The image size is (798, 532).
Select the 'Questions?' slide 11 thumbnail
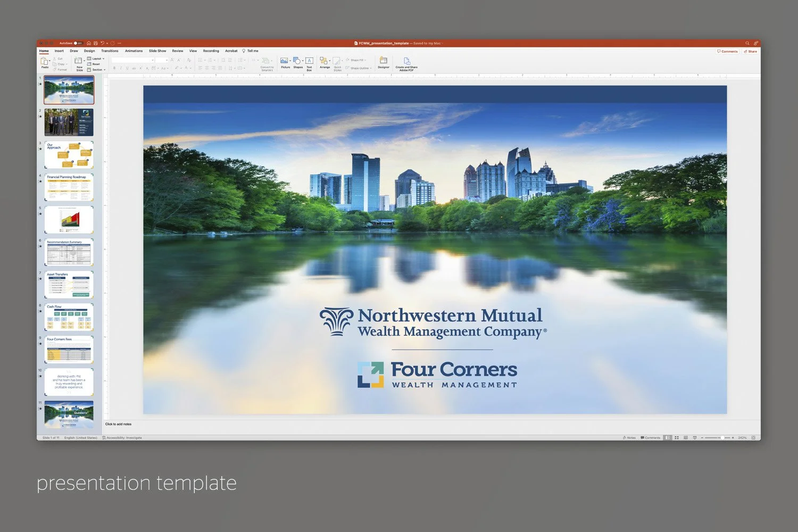pyautogui.click(x=69, y=414)
